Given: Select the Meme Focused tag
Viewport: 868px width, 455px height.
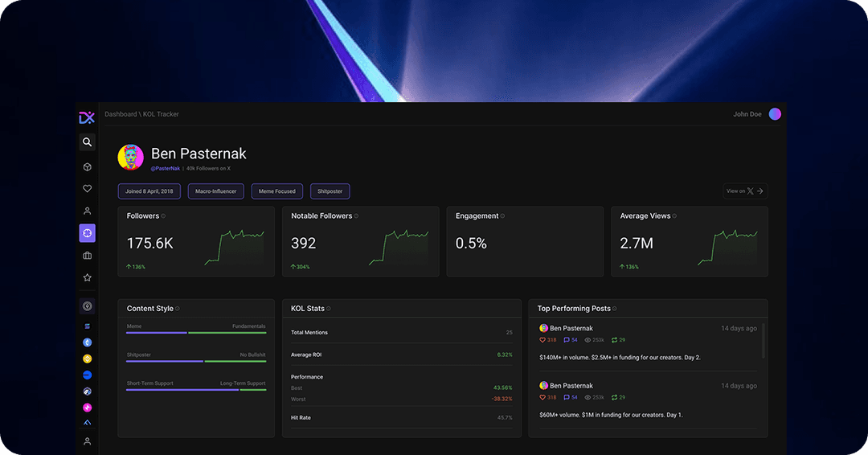Looking at the screenshot, I should pos(277,191).
